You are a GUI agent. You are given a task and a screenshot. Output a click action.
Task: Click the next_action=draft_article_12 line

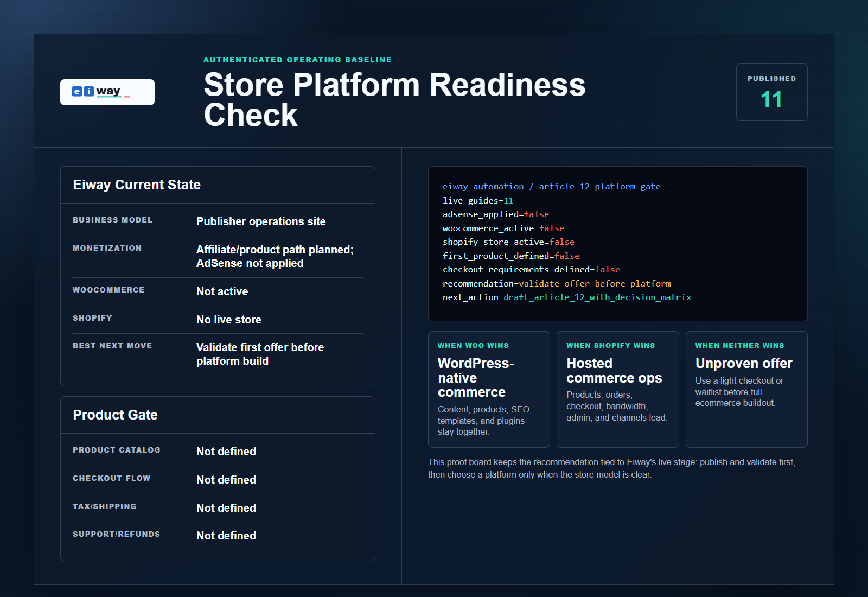567,297
